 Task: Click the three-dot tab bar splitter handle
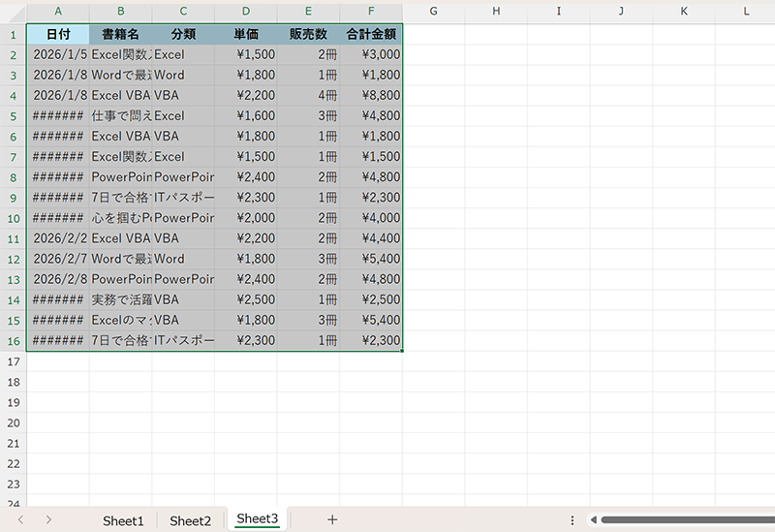[x=573, y=520]
